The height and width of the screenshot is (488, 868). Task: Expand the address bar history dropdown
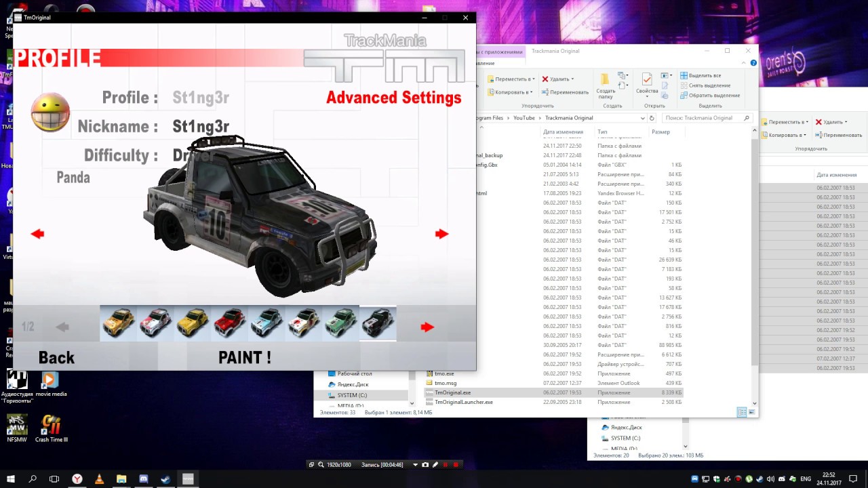pos(643,118)
